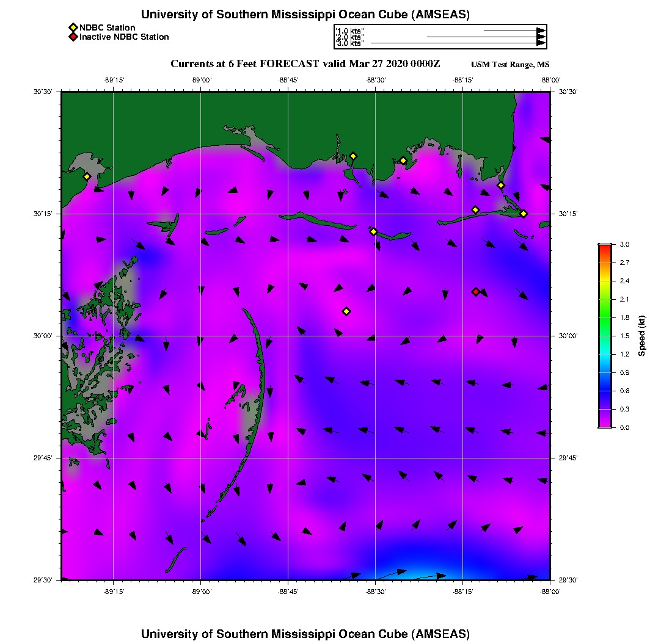672x641 pixels.
Task: Click the yellow diamond icon in the legend
Action: [73, 27]
